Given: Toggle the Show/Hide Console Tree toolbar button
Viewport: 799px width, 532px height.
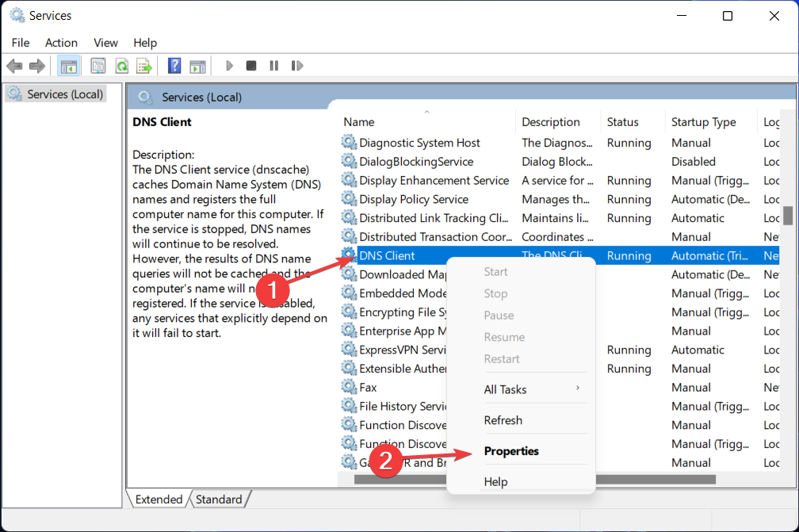Looking at the screenshot, I should pyautogui.click(x=69, y=66).
